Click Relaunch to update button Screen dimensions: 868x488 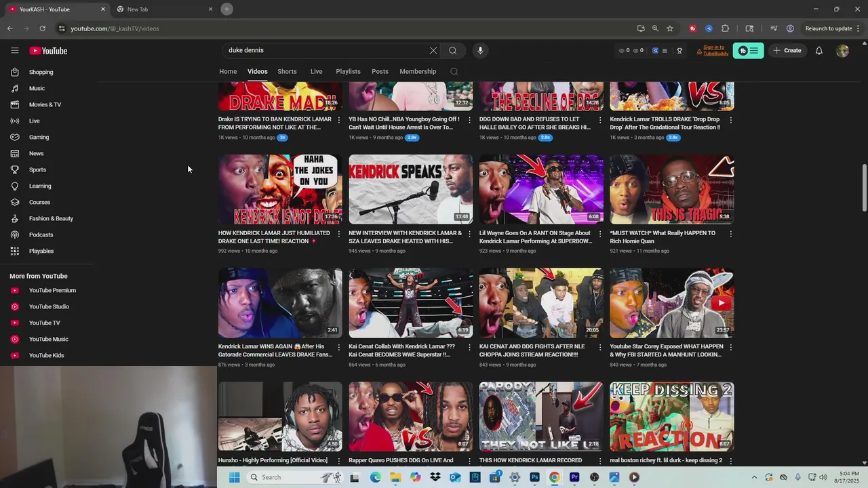pos(829,28)
